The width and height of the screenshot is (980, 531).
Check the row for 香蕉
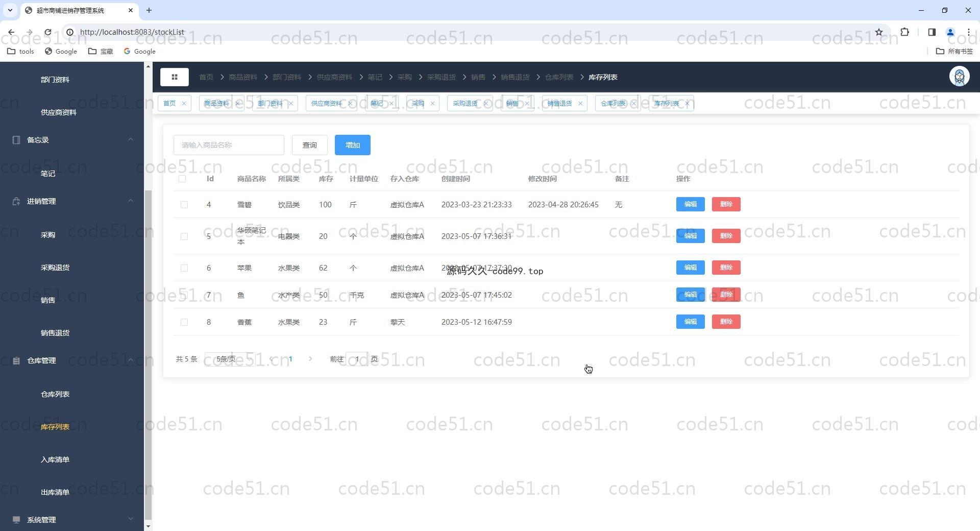point(184,322)
